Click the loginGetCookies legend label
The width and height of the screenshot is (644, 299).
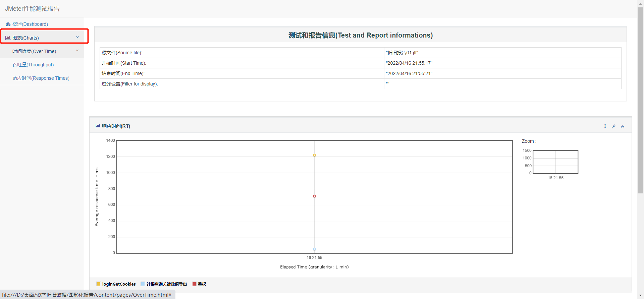pyautogui.click(x=119, y=284)
